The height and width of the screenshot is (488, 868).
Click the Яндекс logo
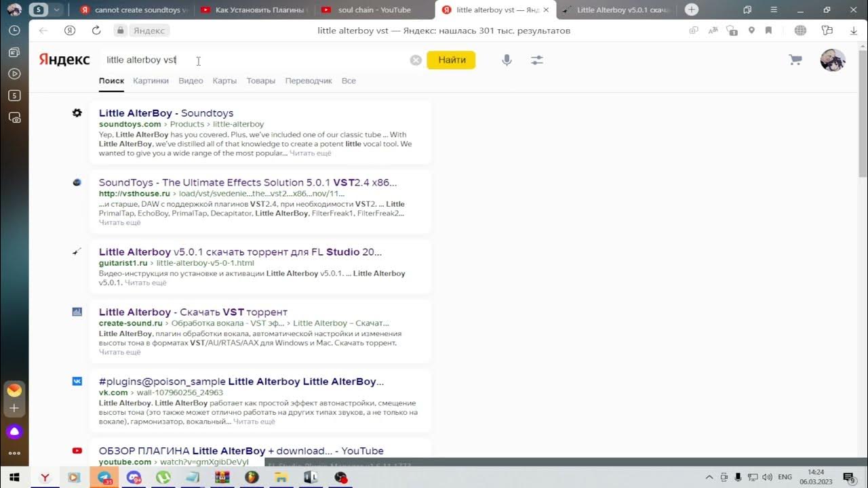[64, 60]
